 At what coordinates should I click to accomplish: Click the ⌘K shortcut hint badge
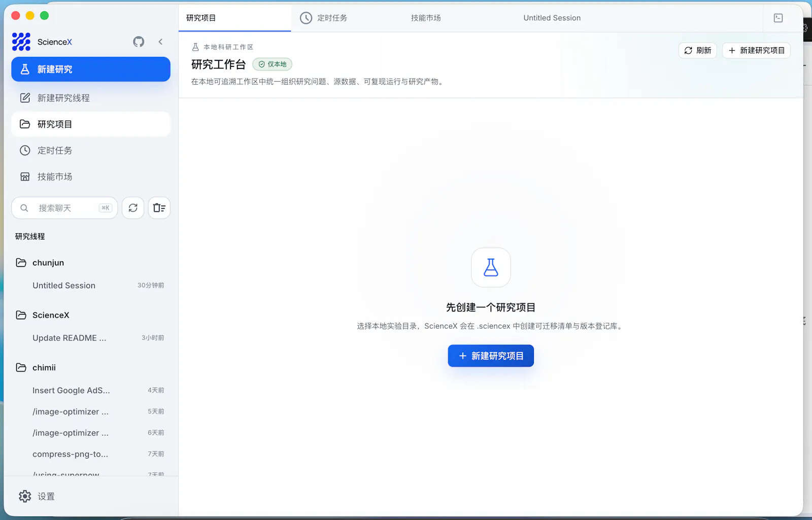click(105, 208)
